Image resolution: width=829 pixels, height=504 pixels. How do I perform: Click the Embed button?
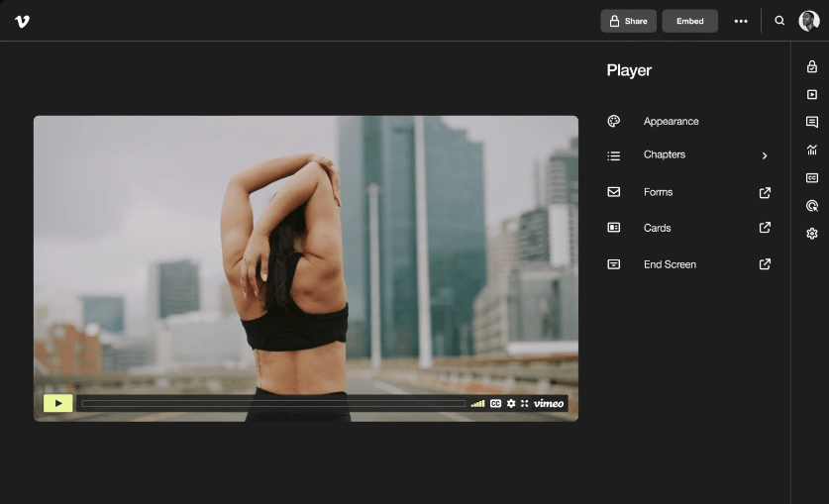click(x=689, y=21)
